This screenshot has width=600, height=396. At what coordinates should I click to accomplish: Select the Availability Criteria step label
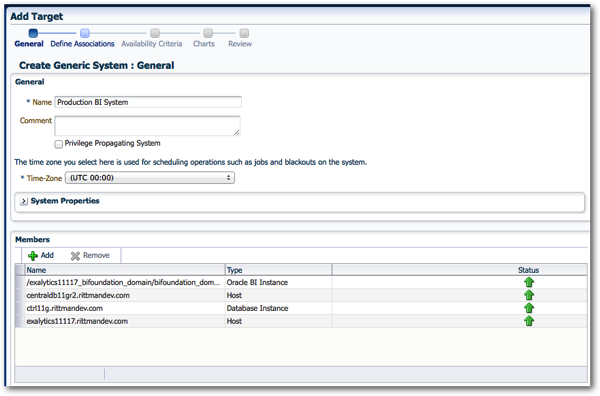click(x=152, y=44)
